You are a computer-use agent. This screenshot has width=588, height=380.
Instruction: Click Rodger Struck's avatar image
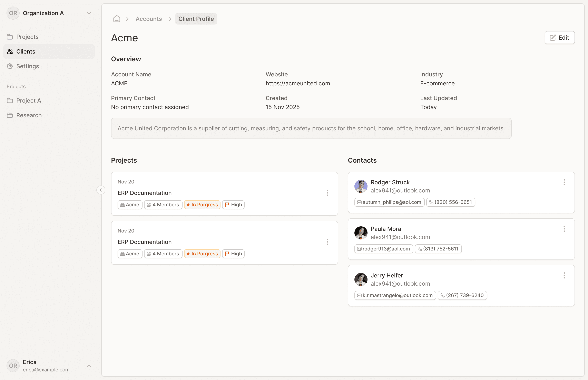(x=361, y=186)
